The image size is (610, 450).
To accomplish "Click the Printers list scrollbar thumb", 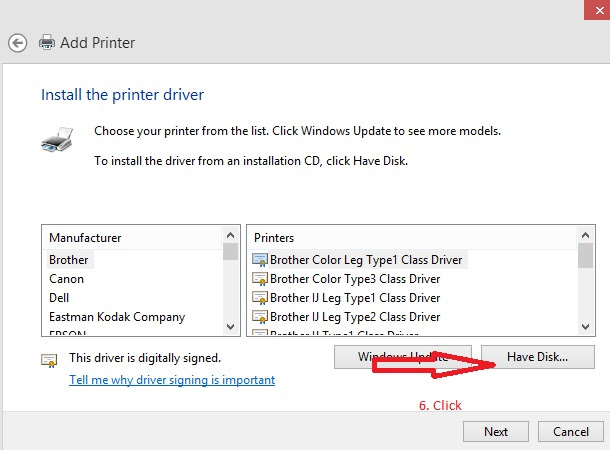I will (x=585, y=256).
